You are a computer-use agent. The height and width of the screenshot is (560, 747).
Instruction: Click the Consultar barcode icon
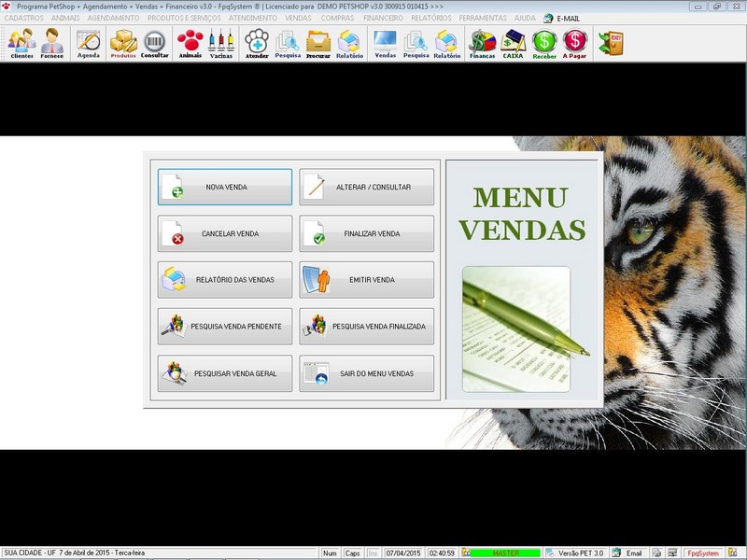[x=154, y=43]
